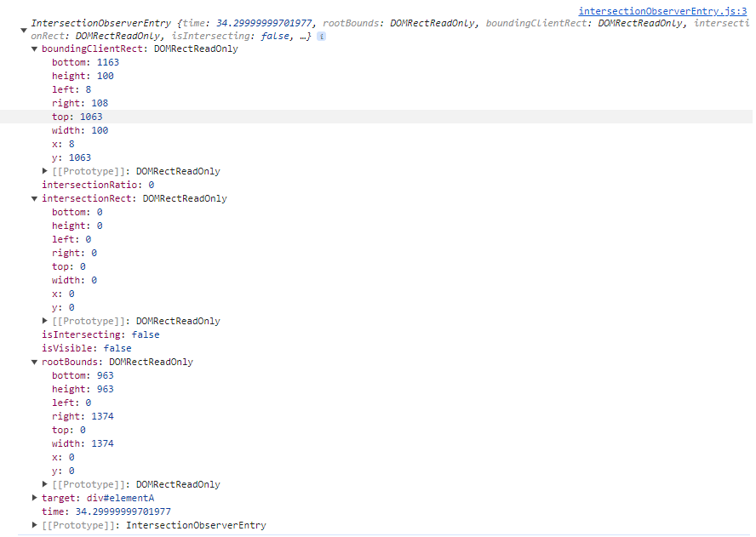Viewport: 756px width, 537px height.
Task: Select the time: 34.29999999701977 property
Action: (x=106, y=511)
